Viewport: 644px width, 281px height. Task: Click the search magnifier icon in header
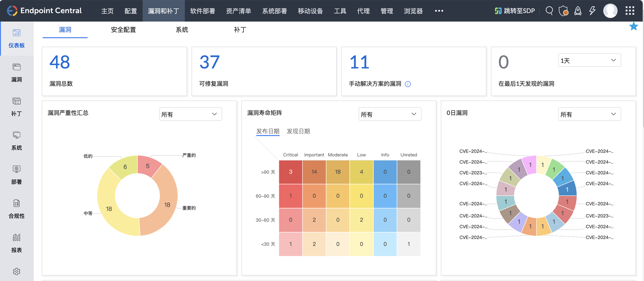[x=549, y=11]
